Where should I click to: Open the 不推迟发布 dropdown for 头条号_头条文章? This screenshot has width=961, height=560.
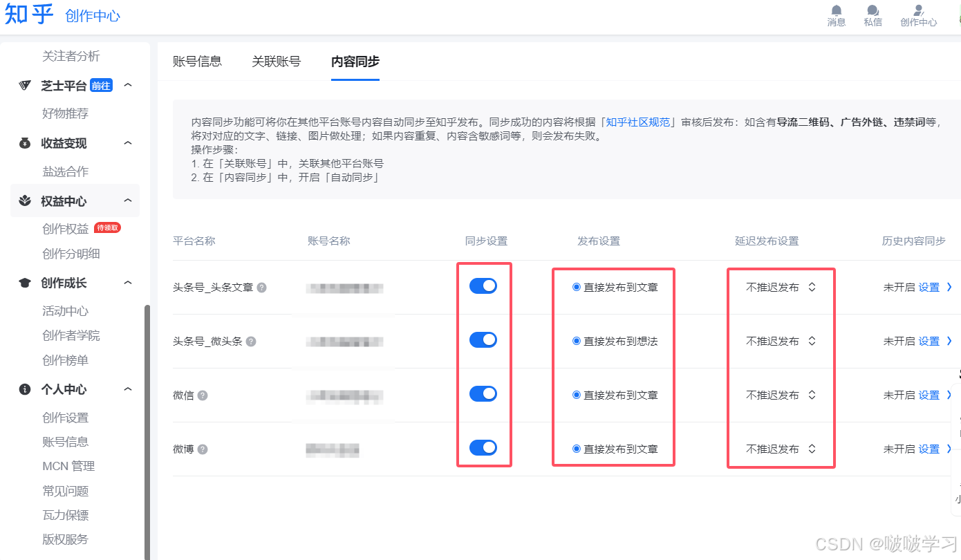[781, 288]
